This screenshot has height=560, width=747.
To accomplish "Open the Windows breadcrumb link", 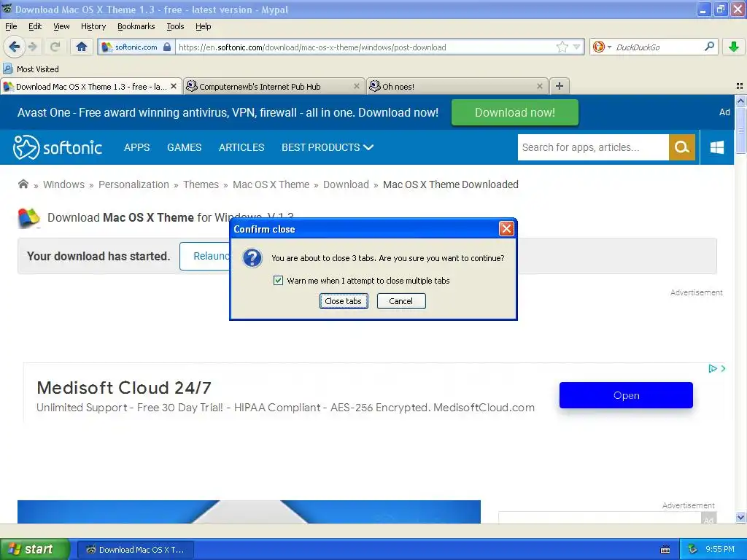I will [x=63, y=184].
